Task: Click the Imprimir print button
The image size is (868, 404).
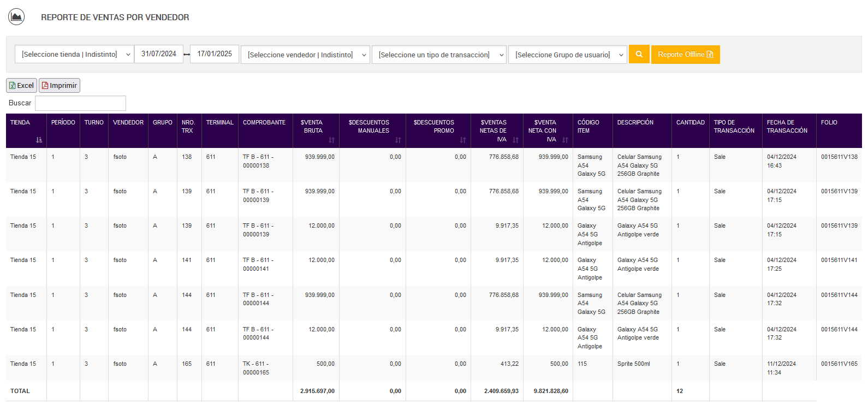Action: coord(60,86)
